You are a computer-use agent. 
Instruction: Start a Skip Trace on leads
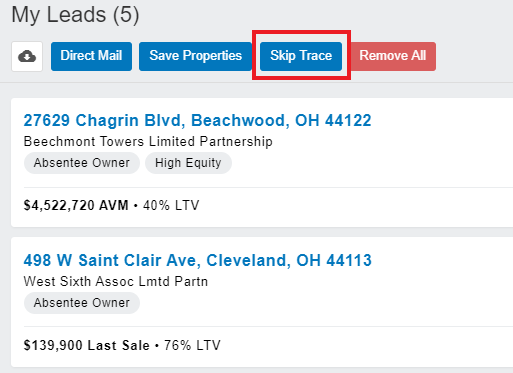point(301,56)
